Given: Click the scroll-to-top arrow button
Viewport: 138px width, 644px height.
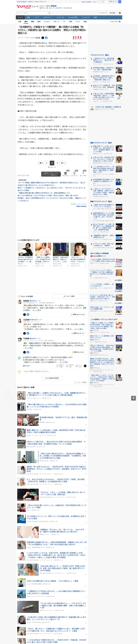Looking at the screenshot, I should pyautogui.click(x=133, y=398).
